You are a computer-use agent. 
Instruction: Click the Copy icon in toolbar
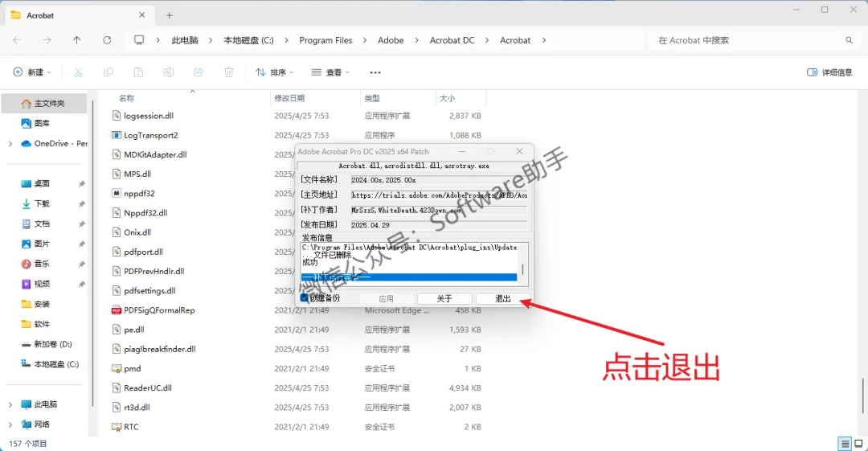[108, 72]
